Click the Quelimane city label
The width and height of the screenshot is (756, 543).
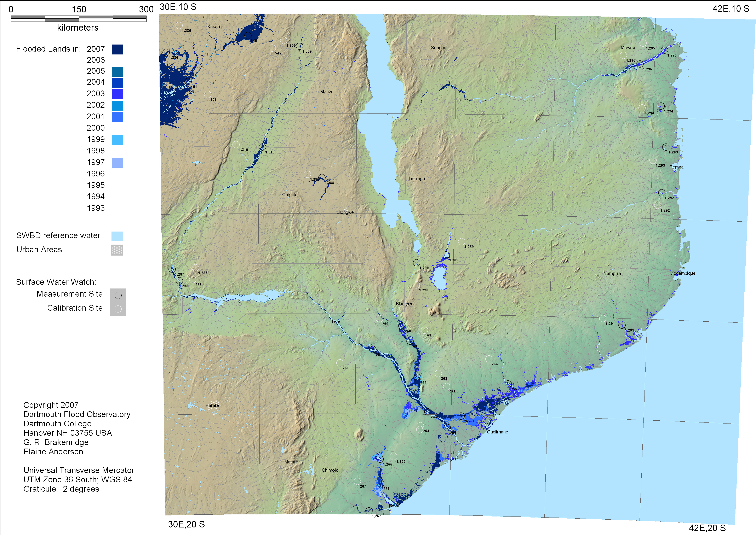tap(497, 432)
